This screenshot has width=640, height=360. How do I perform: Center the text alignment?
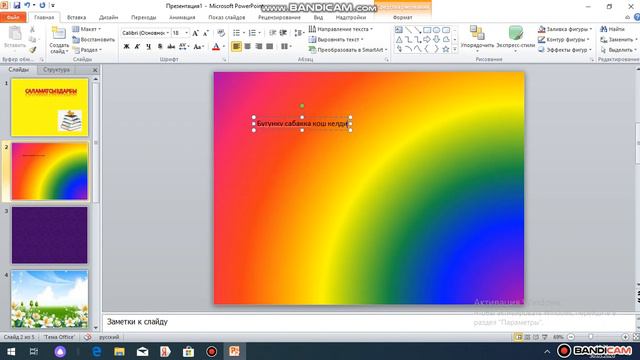(247, 47)
